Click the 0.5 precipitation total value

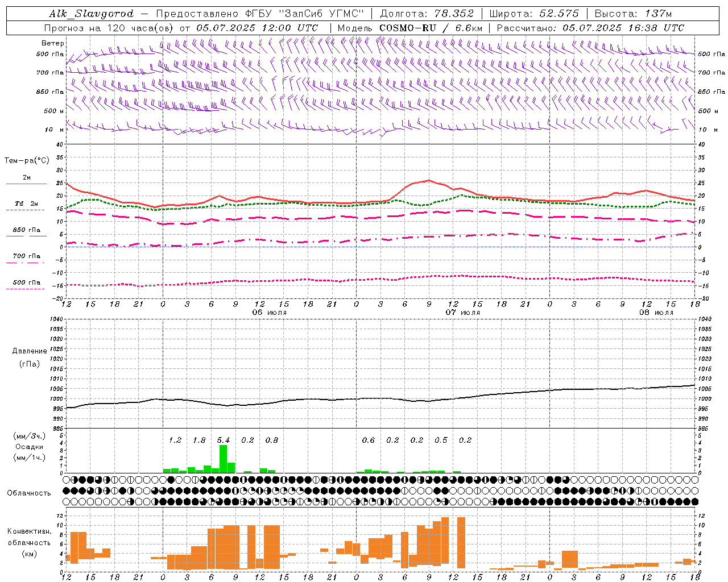pos(441,440)
